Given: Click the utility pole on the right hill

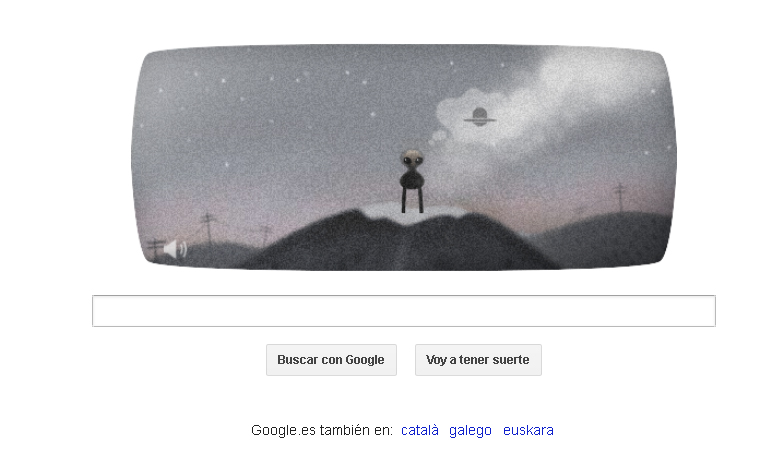Looking at the screenshot, I should pos(619,197).
